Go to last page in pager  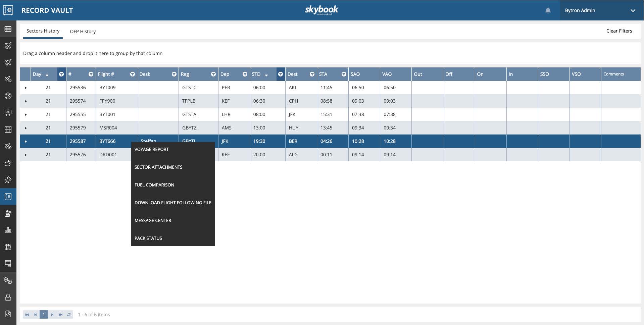[60, 315]
